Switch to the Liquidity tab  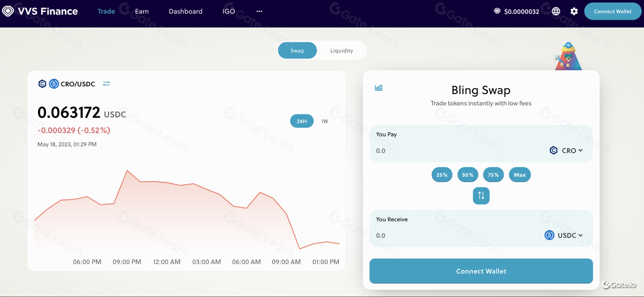coord(341,51)
